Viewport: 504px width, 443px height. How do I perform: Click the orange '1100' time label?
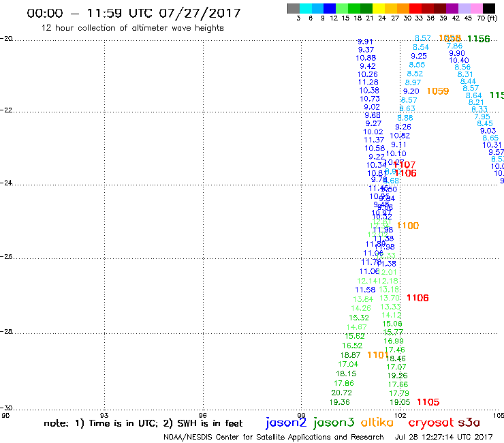(x=408, y=226)
